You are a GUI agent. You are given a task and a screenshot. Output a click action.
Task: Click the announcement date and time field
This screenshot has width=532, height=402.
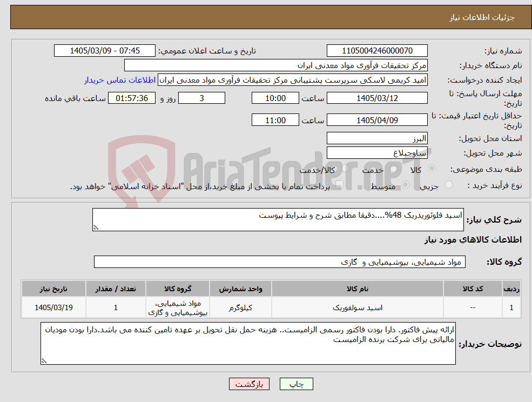(x=104, y=51)
